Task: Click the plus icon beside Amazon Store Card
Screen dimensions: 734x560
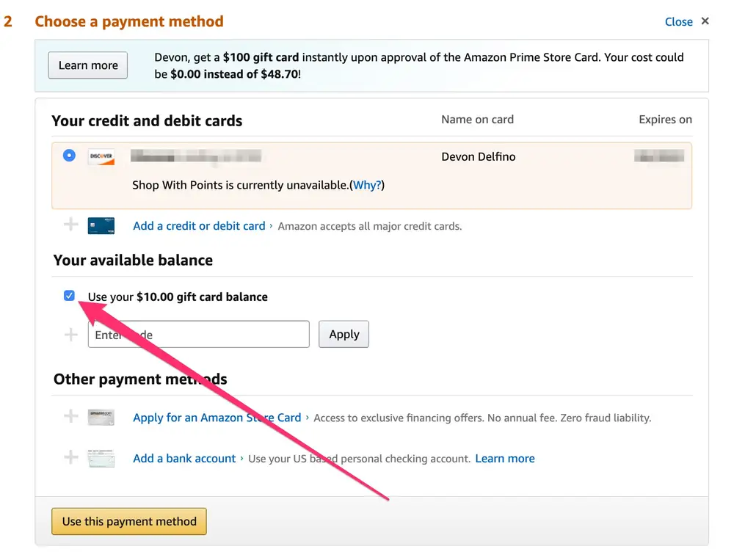Action: click(70, 417)
